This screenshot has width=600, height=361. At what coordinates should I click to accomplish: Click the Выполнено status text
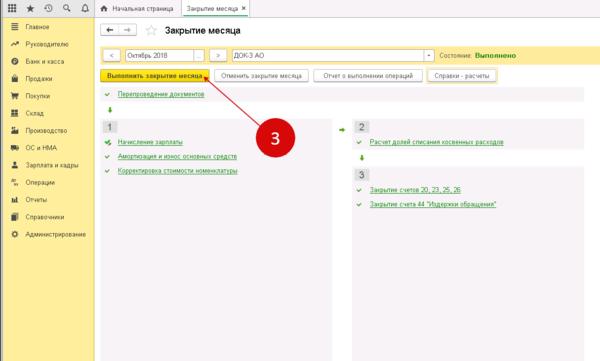click(x=495, y=56)
